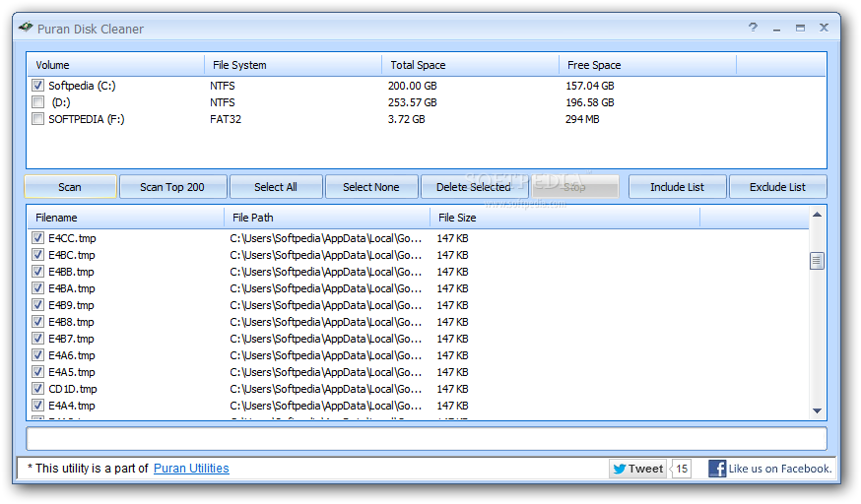Click the FAT32 file system cell

pyautogui.click(x=226, y=119)
